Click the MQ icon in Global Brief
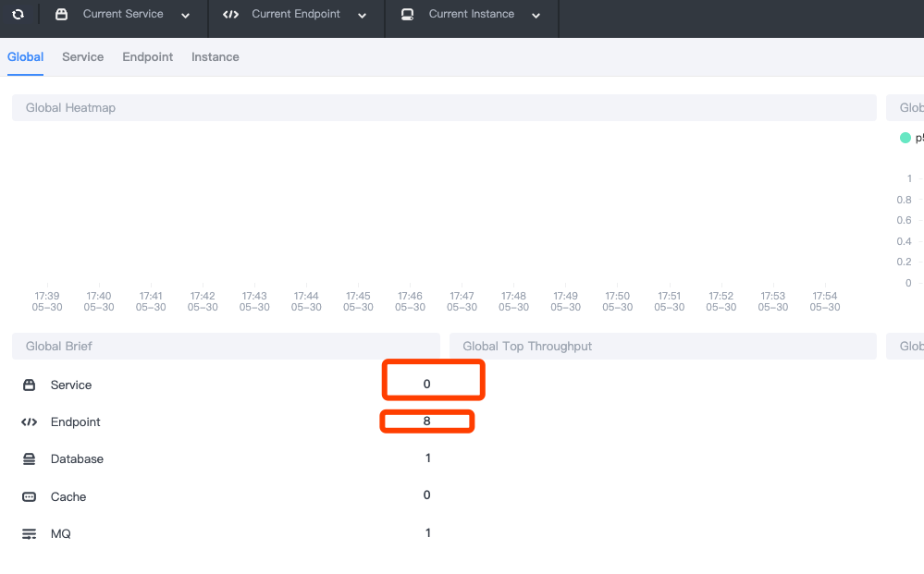924x574 pixels. (x=29, y=534)
